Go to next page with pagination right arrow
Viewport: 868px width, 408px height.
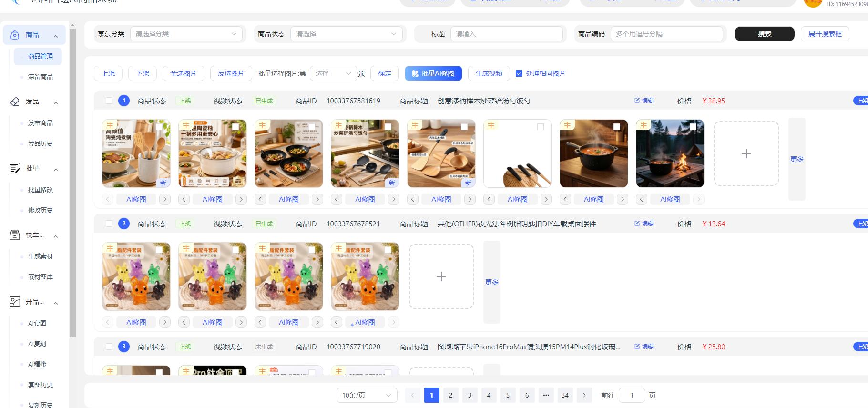click(x=584, y=395)
